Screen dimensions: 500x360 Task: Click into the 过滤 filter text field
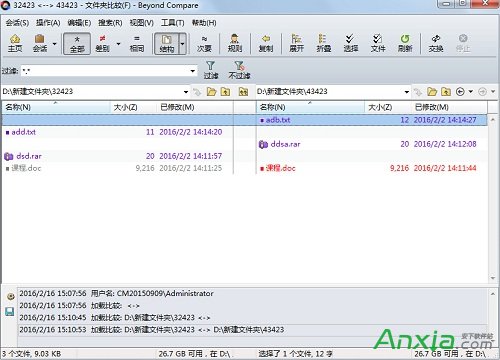tap(105, 71)
